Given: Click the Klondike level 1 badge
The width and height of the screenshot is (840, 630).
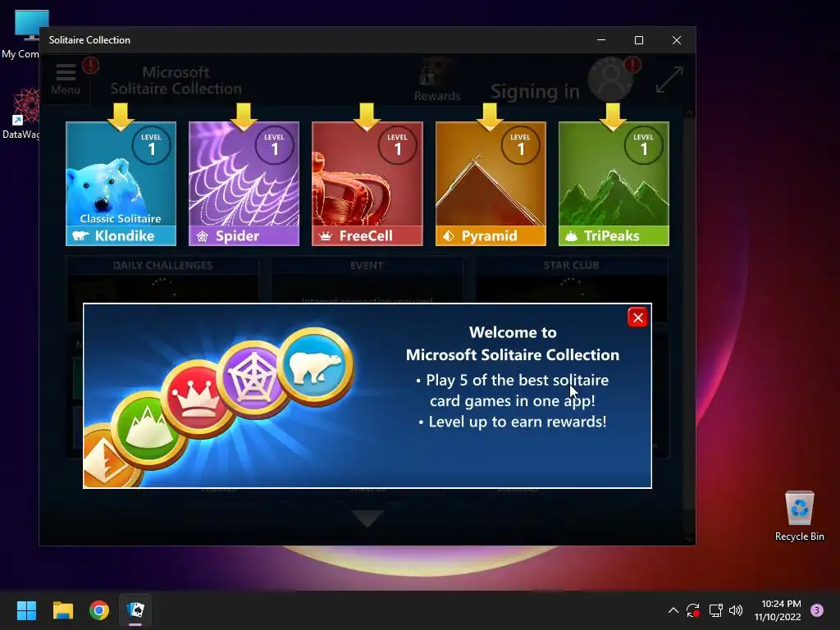Looking at the screenshot, I should click(x=152, y=144).
